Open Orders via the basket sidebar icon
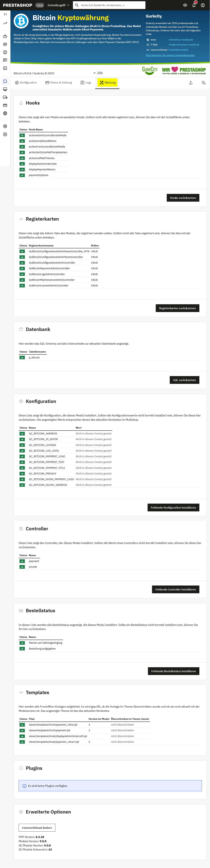This screenshot has width=210, height=868. tap(5, 36)
